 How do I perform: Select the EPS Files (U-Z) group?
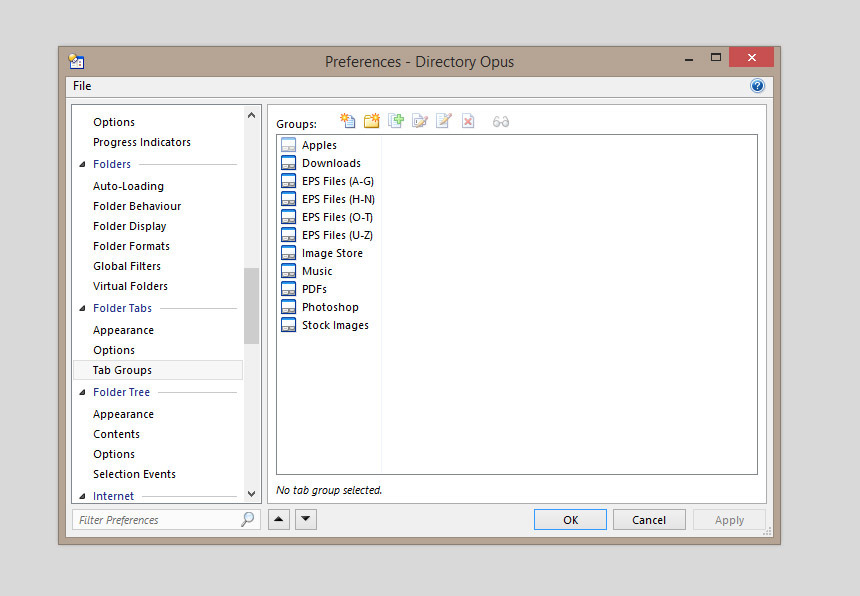(337, 235)
